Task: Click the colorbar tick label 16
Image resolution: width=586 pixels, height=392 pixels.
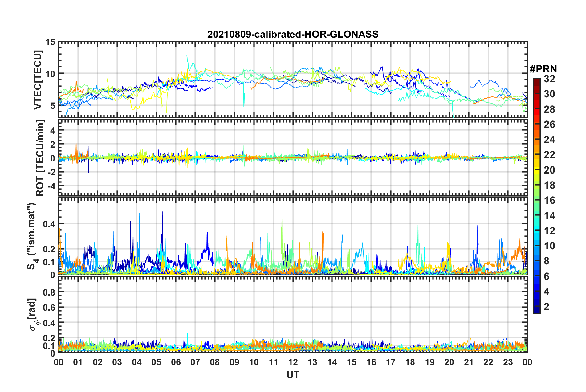Action: (x=549, y=200)
